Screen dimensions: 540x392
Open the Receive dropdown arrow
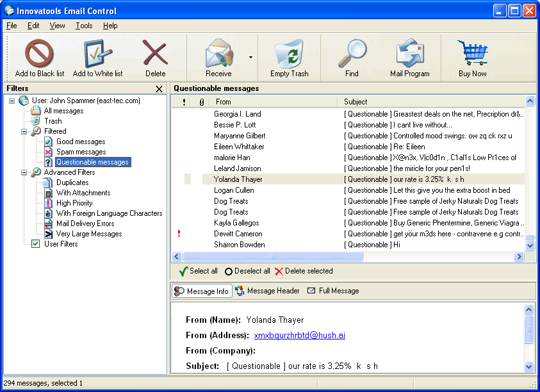click(x=250, y=57)
